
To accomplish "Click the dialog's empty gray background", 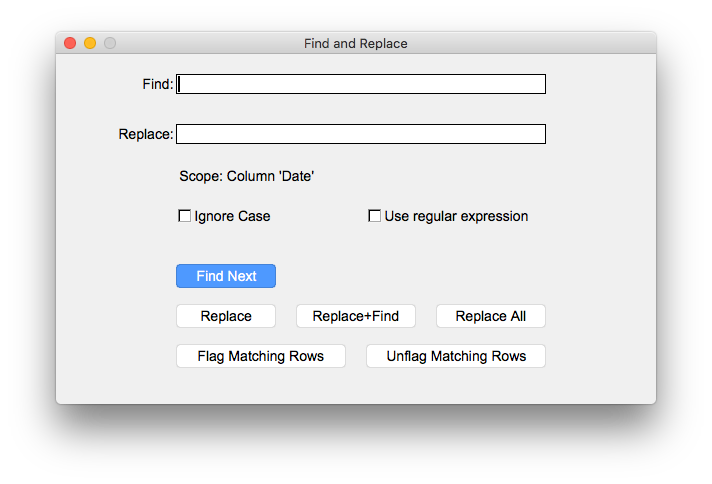I will pyautogui.click(x=600, y=250).
